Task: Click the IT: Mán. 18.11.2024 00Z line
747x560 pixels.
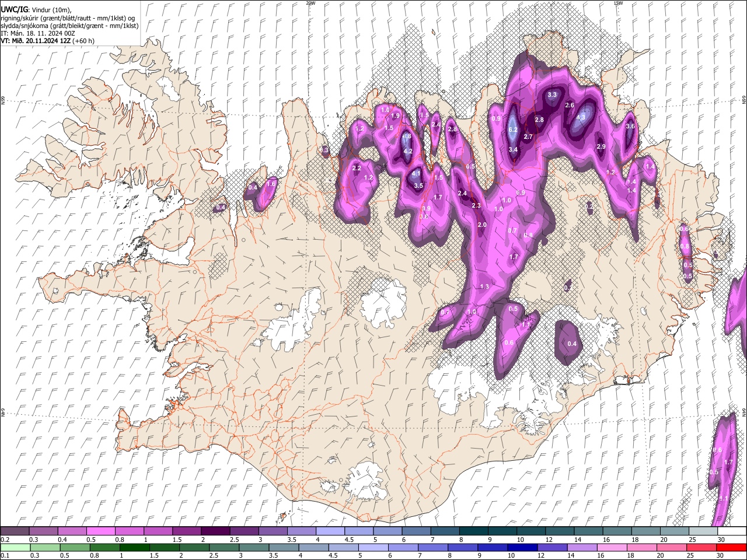Action: pyautogui.click(x=38, y=33)
